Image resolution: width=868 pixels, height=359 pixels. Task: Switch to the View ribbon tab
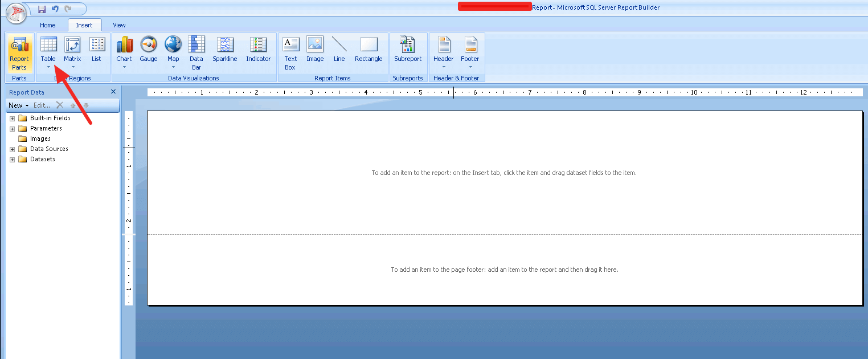click(119, 25)
